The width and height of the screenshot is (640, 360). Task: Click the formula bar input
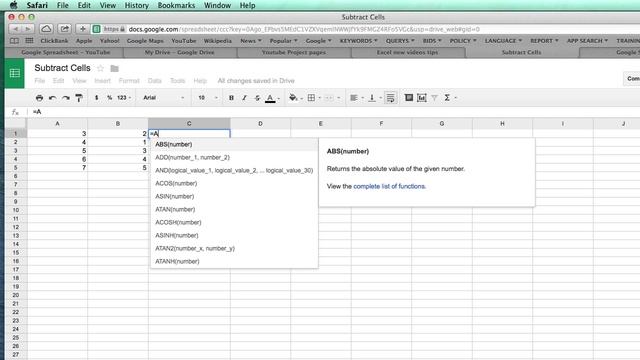pyautogui.click(x=335, y=112)
